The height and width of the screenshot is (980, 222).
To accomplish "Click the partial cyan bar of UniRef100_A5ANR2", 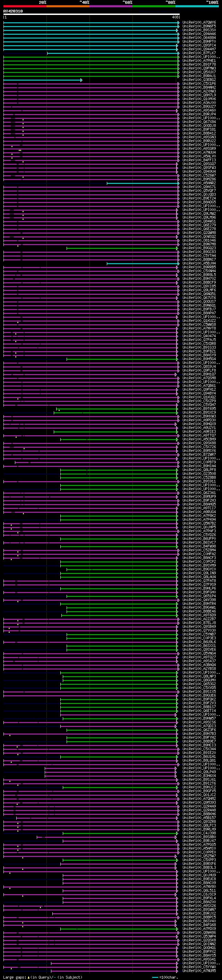I will (143, 183).
